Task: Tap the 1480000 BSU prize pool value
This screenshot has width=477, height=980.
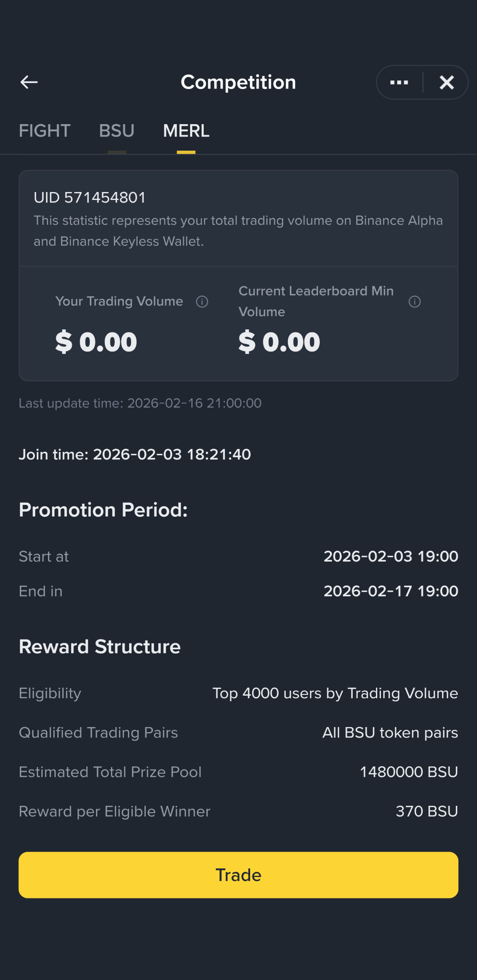Action: coord(409,772)
